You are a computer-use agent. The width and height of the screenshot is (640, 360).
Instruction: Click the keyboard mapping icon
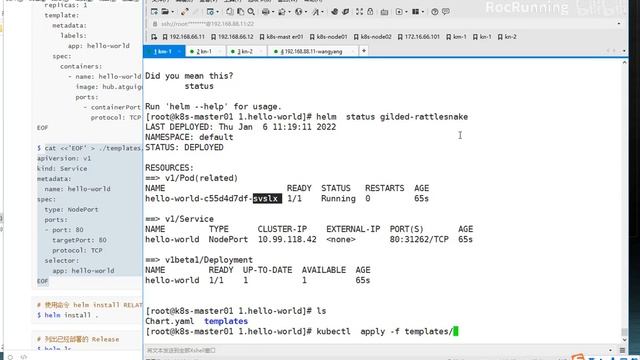384,12
